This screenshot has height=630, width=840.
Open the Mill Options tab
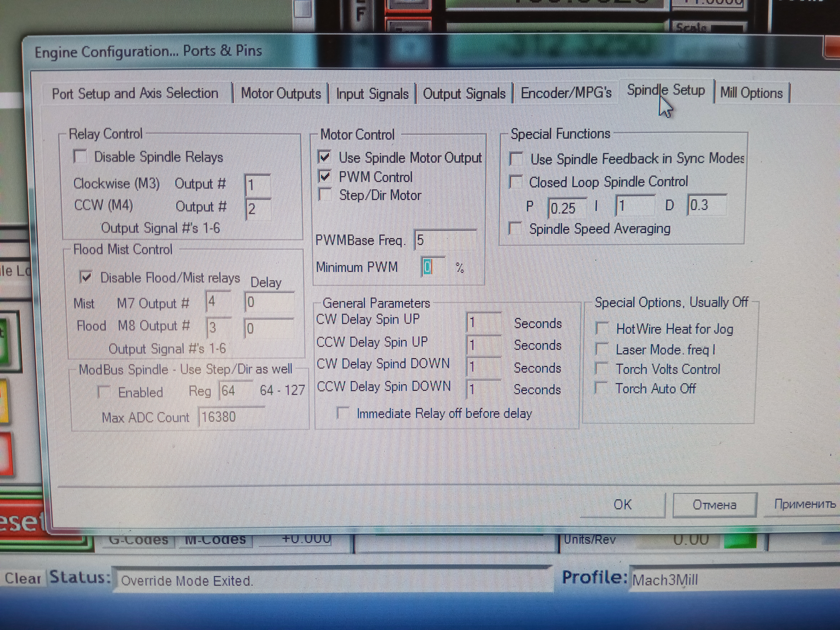[751, 93]
